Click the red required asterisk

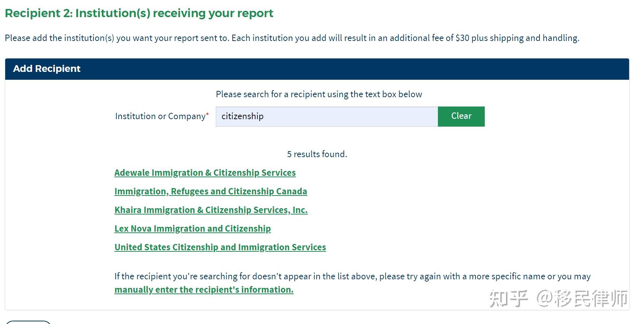208,114
